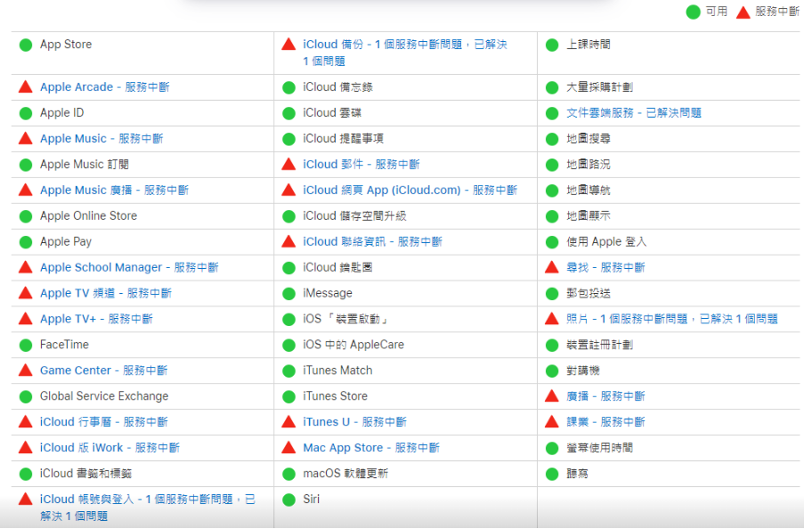
Task: Click the green dot next to Siri
Action: point(288,500)
